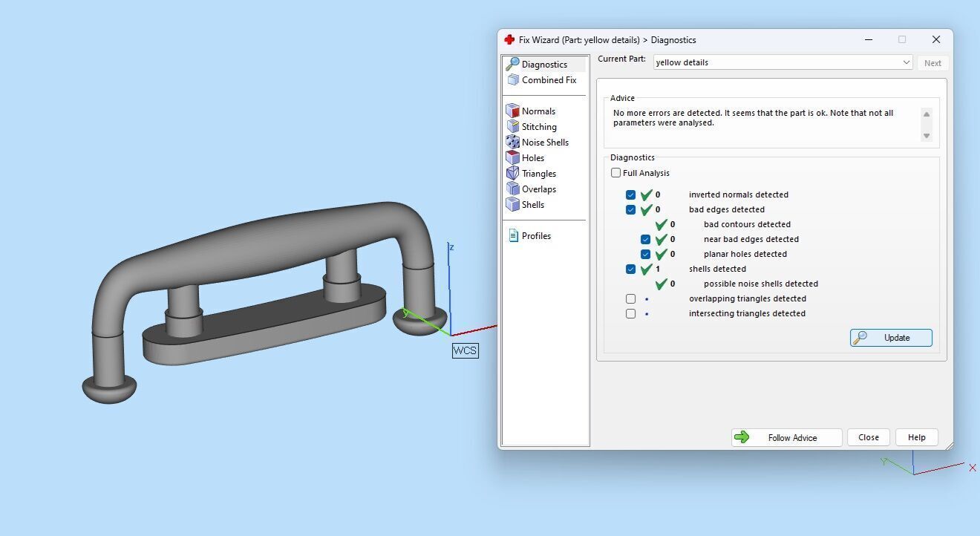Open the Diagnostics page
980x536 pixels.
coord(544,65)
